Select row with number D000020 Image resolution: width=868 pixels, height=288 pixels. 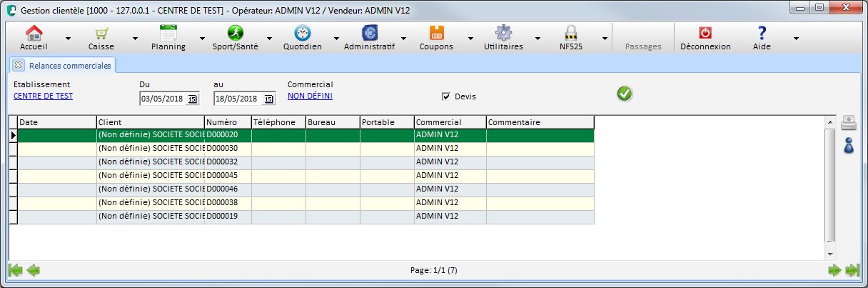click(x=306, y=135)
